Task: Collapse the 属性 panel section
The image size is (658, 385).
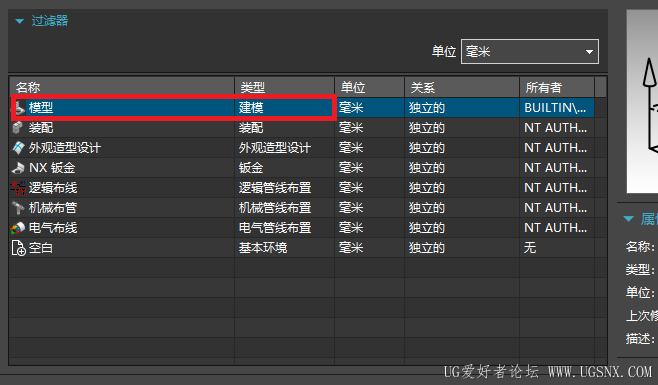Action: coord(628,218)
